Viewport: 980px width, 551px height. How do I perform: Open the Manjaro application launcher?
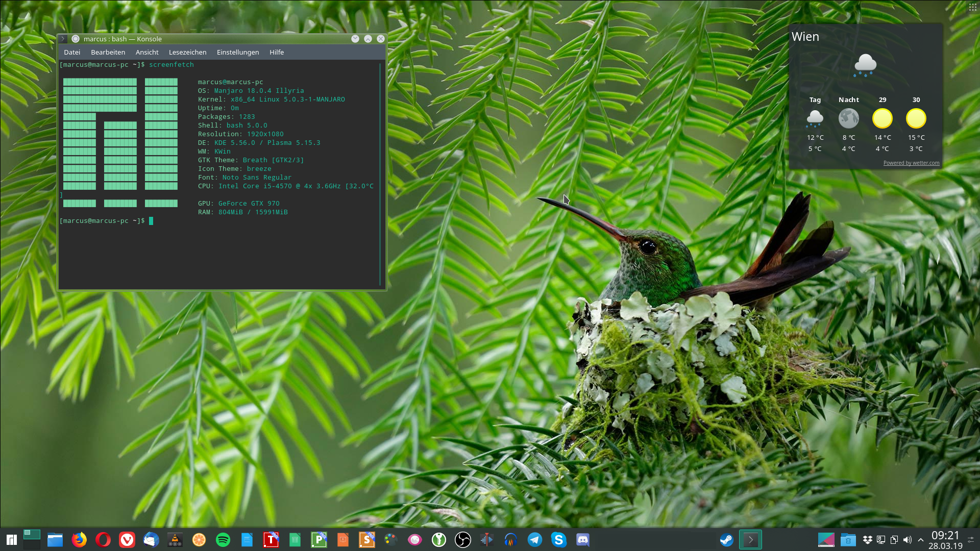pyautogui.click(x=11, y=540)
